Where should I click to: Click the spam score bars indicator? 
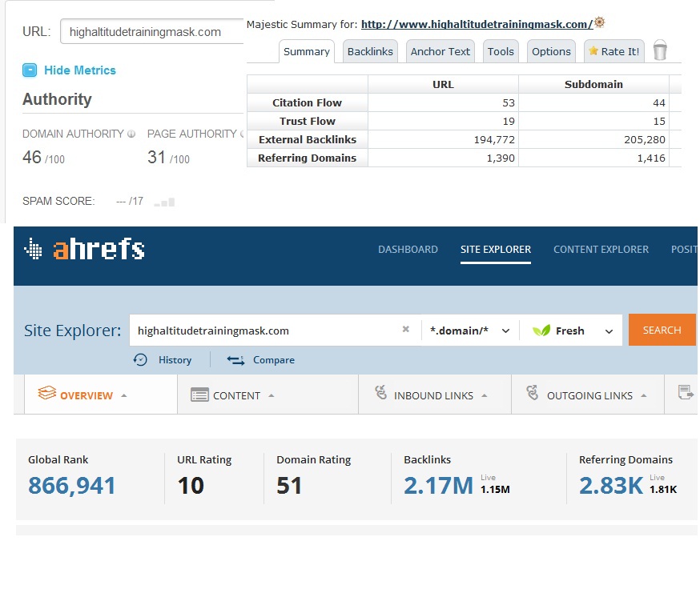coord(164,202)
